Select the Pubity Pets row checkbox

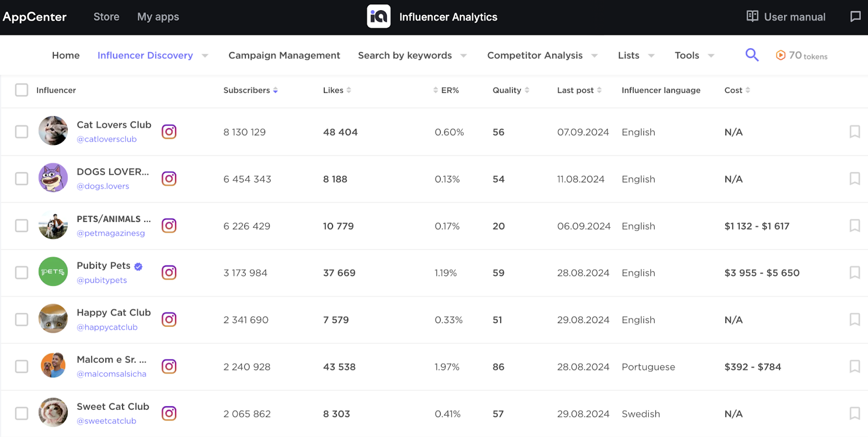pos(22,273)
